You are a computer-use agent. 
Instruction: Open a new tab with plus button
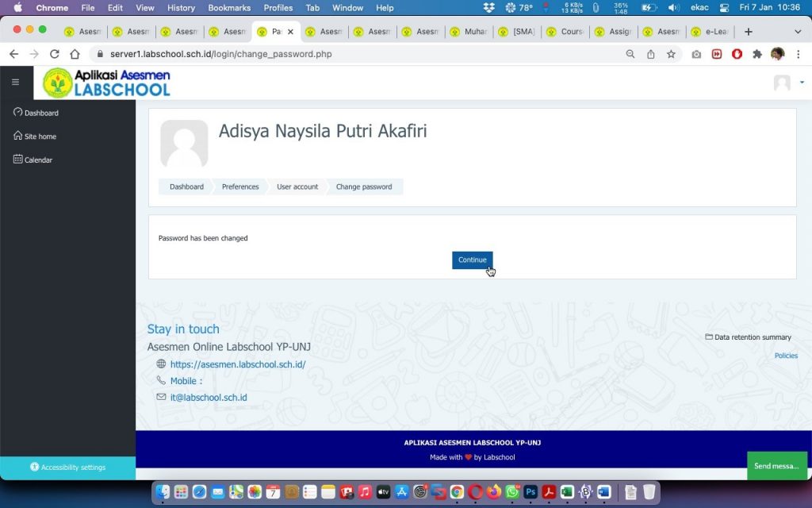pos(749,32)
